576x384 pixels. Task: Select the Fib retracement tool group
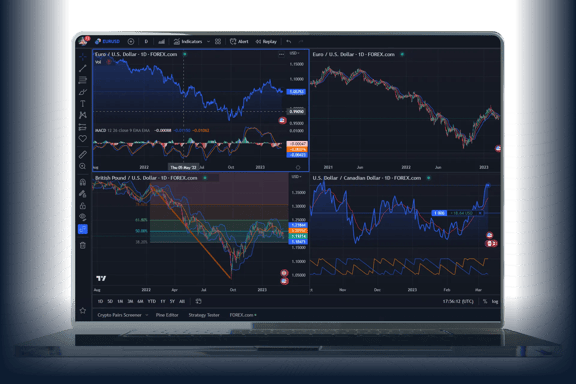[83, 80]
